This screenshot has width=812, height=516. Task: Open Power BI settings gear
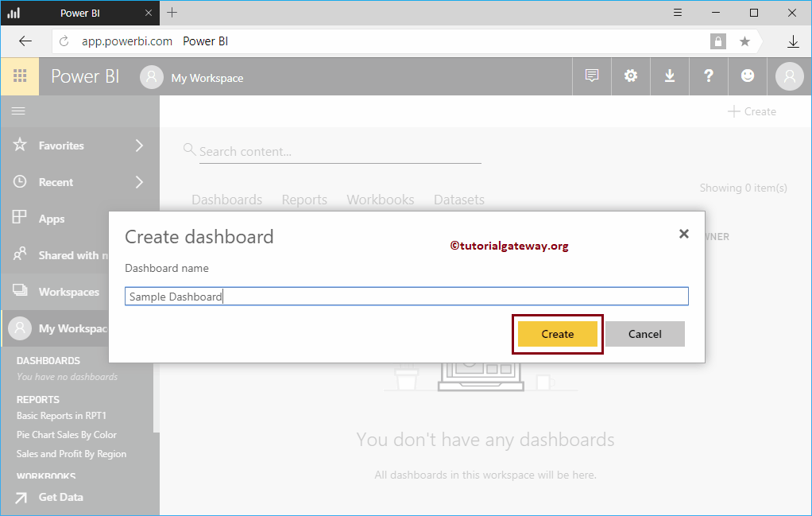coord(630,76)
